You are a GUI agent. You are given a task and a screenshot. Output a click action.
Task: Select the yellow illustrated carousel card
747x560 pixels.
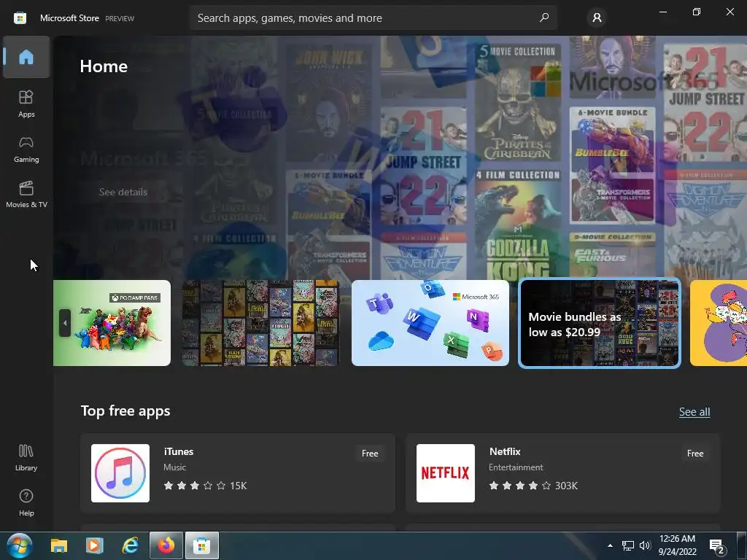click(719, 323)
